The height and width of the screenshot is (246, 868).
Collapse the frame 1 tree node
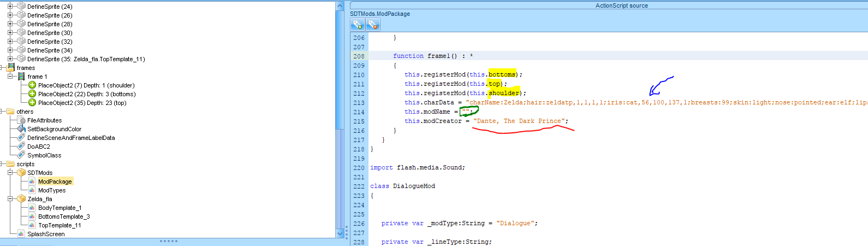[10, 77]
